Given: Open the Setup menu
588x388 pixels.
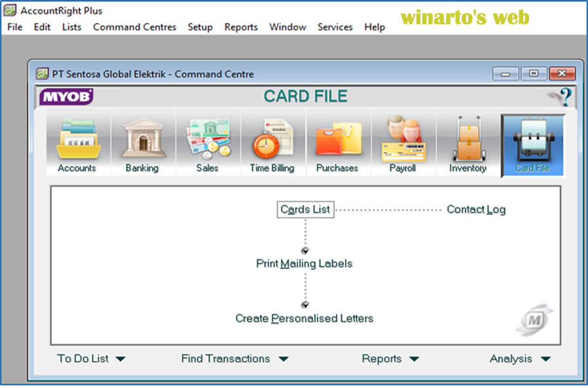Looking at the screenshot, I should [200, 27].
